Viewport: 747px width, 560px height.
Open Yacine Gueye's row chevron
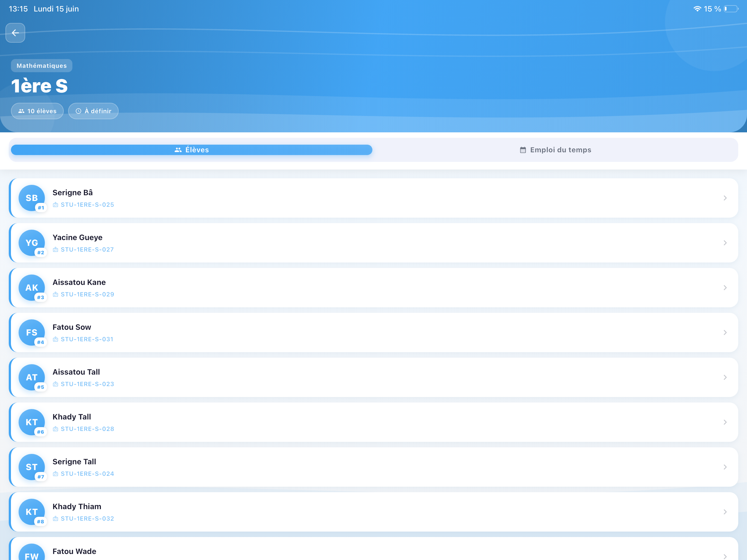pyautogui.click(x=725, y=243)
